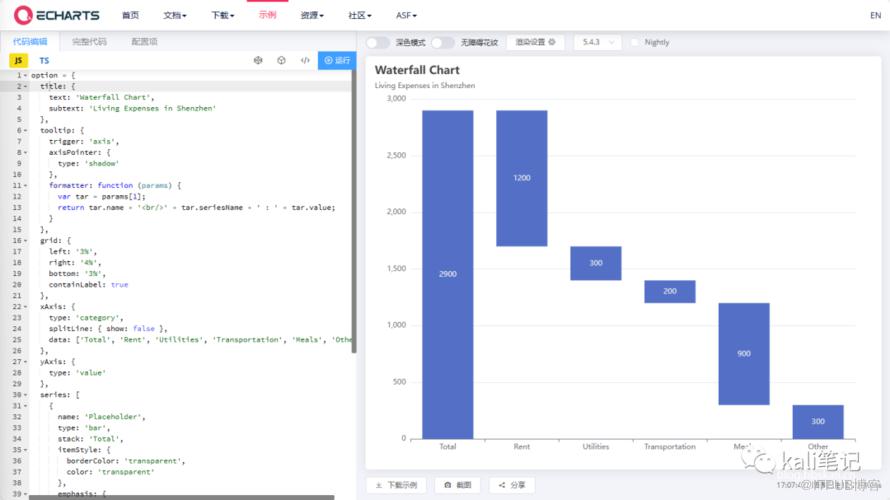Click the screenshot 截图 button

(457, 485)
